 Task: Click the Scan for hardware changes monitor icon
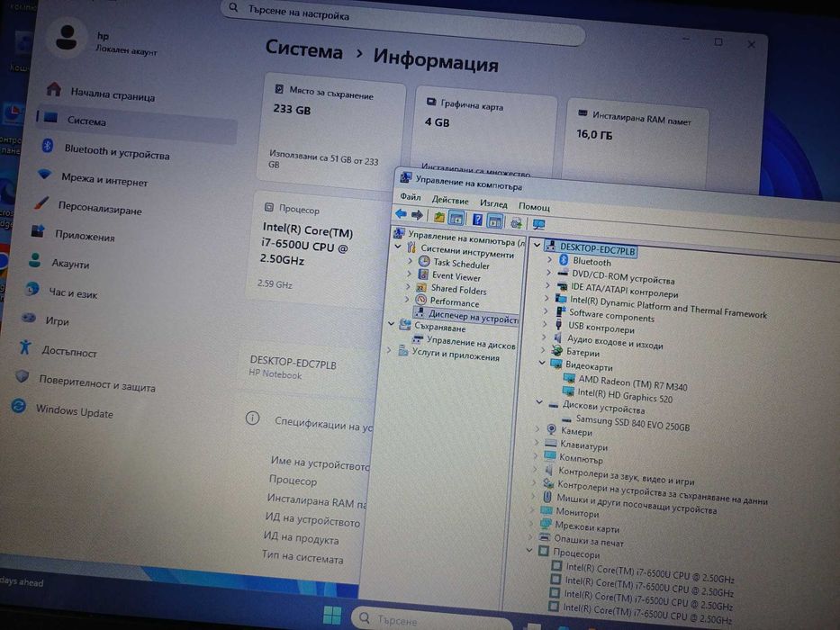coord(538,224)
